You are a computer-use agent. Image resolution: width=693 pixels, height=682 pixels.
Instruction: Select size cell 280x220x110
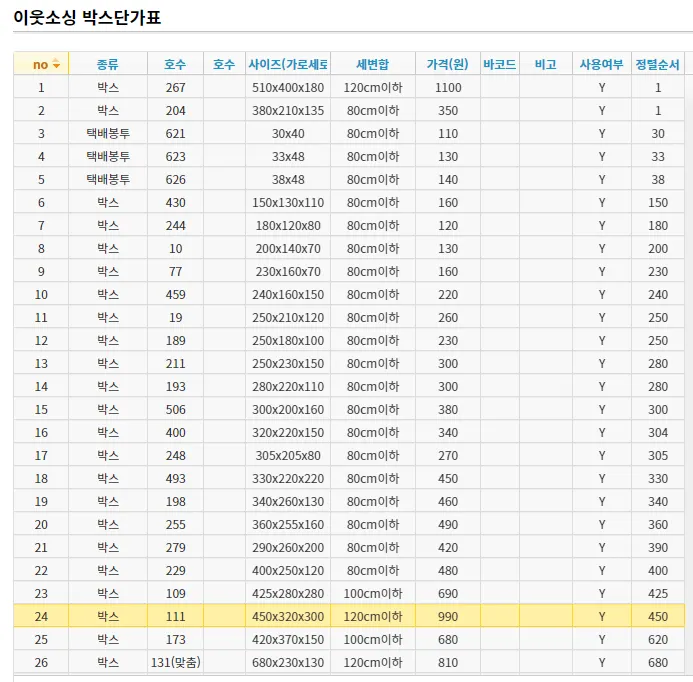(288, 386)
